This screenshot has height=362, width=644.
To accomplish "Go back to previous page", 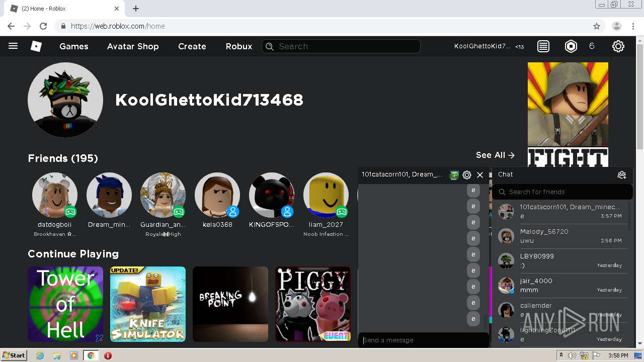I will (x=11, y=26).
